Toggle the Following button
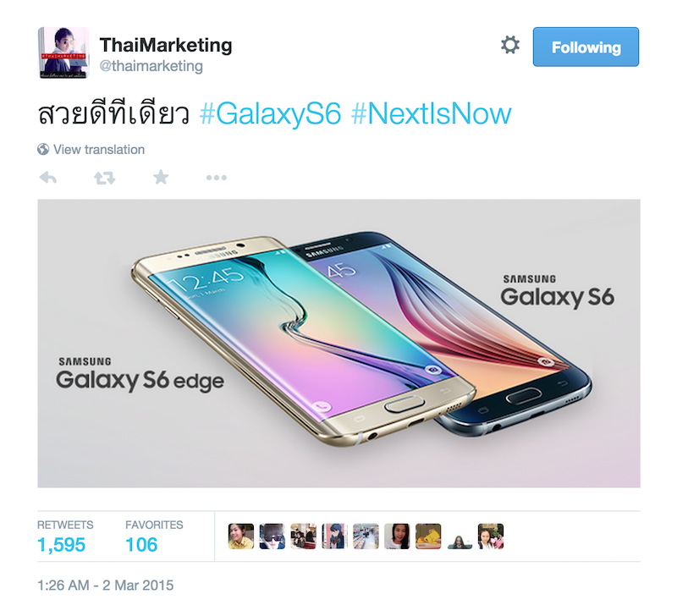Image resolution: width=677 pixels, height=616 pixels. tap(586, 47)
